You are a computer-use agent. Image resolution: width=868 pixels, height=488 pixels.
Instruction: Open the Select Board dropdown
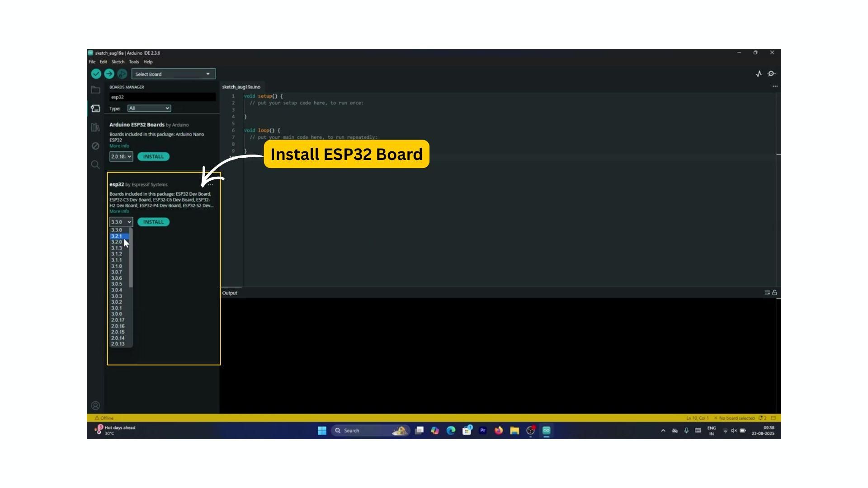tap(174, 74)
